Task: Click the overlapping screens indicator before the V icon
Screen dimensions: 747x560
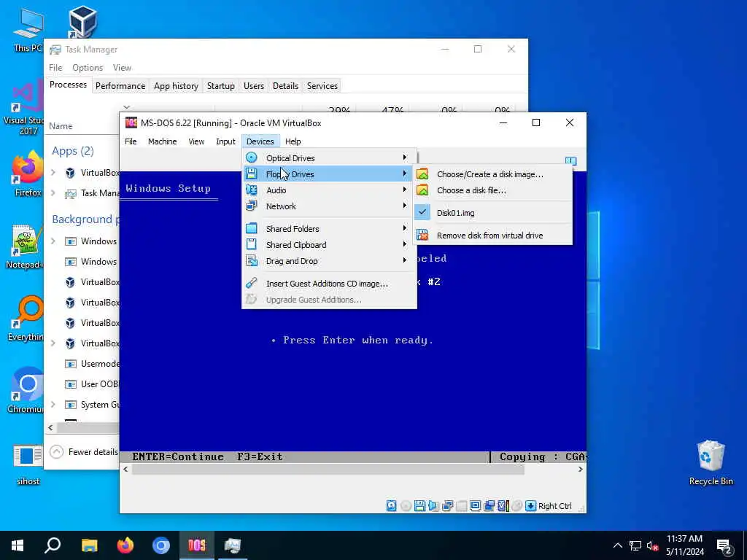Action: [x=489, y=506]
